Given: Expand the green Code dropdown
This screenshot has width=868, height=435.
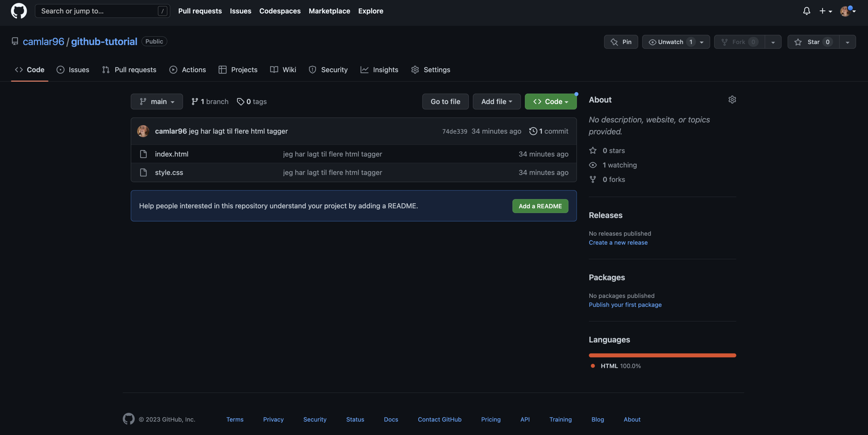Looking at the screenshot, I should pos(550,102).
